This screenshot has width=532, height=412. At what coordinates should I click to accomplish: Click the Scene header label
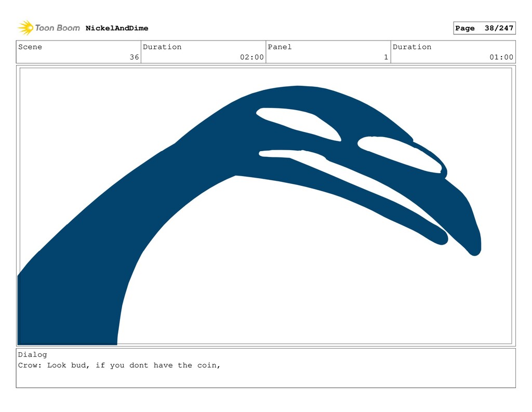(30, 47)
